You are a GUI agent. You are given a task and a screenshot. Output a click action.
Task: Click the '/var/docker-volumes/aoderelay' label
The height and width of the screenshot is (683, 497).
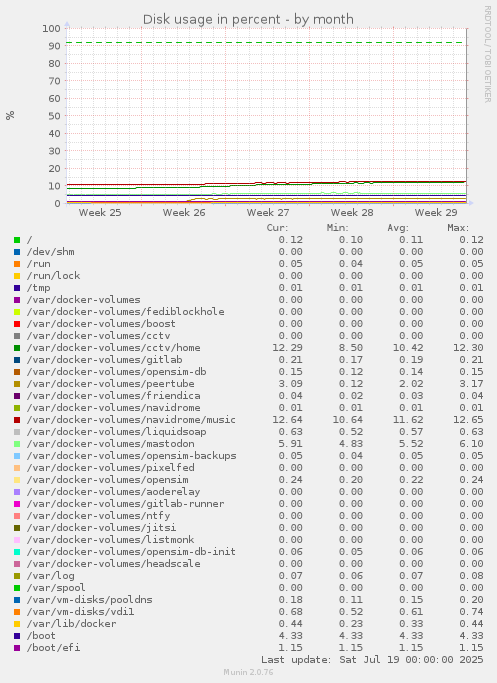click(x=113, y=492)
